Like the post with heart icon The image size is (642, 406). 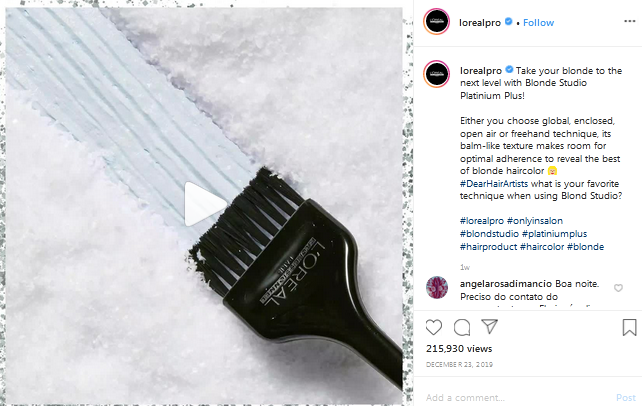(434, 327)
